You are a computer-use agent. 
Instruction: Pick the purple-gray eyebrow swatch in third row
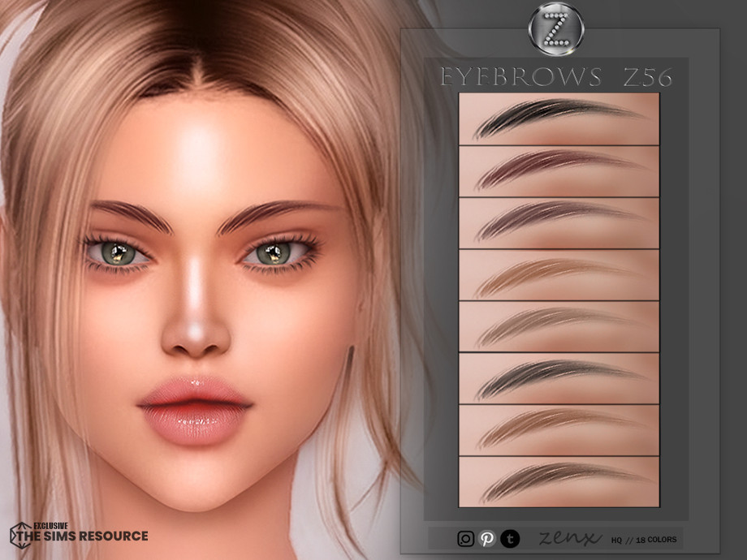pos(559,223)
